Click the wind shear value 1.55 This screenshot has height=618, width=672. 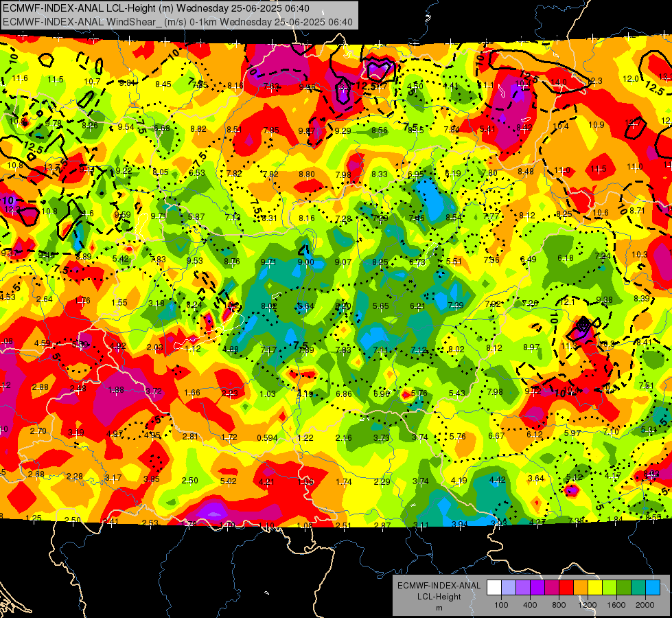click(119, 302)
